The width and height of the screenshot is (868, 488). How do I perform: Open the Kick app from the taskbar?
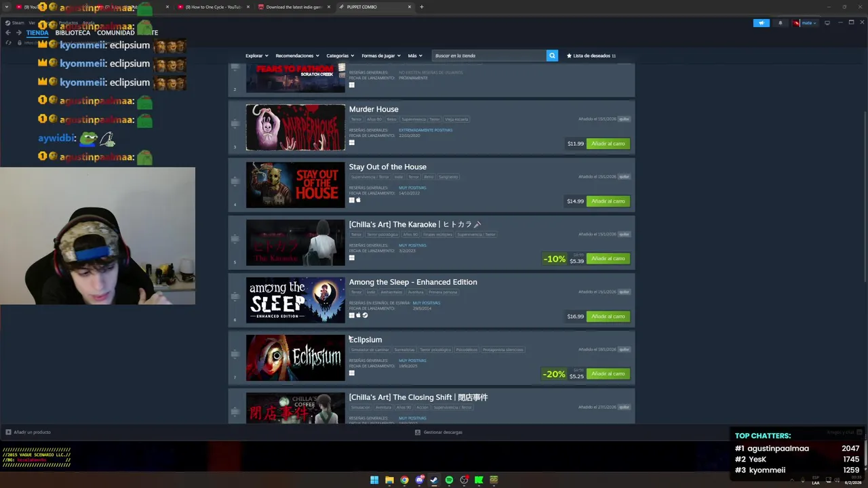[479, 480]
